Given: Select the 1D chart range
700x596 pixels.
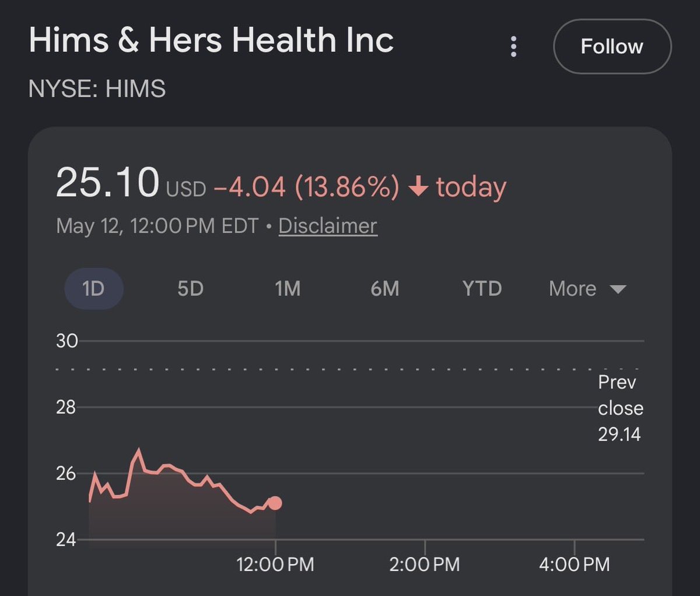Looking at the screenshot, I should click(93, 288).
